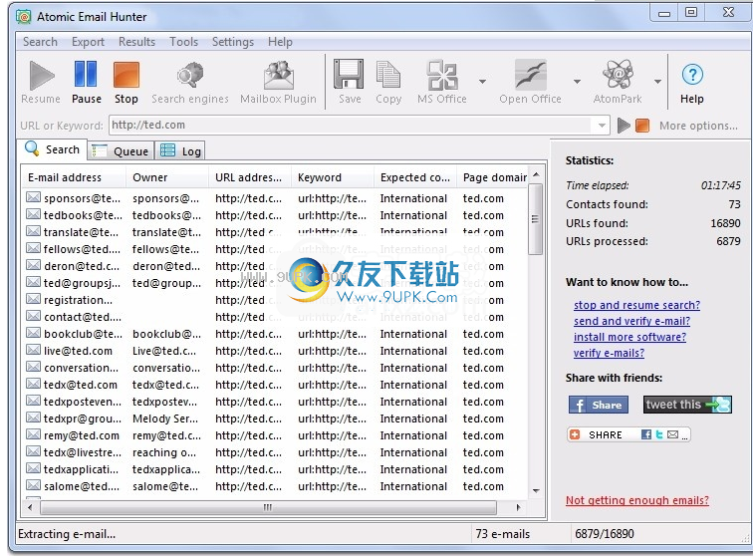Click the envelope icon for salome@ted... row

tap(33, 485)
